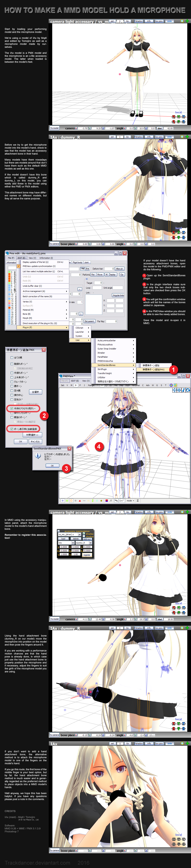The width and height of the screenshot is (191, 868).
Task: Click the grid icon in PMDView Sel toolbar
Action: [x=175, y=385]
